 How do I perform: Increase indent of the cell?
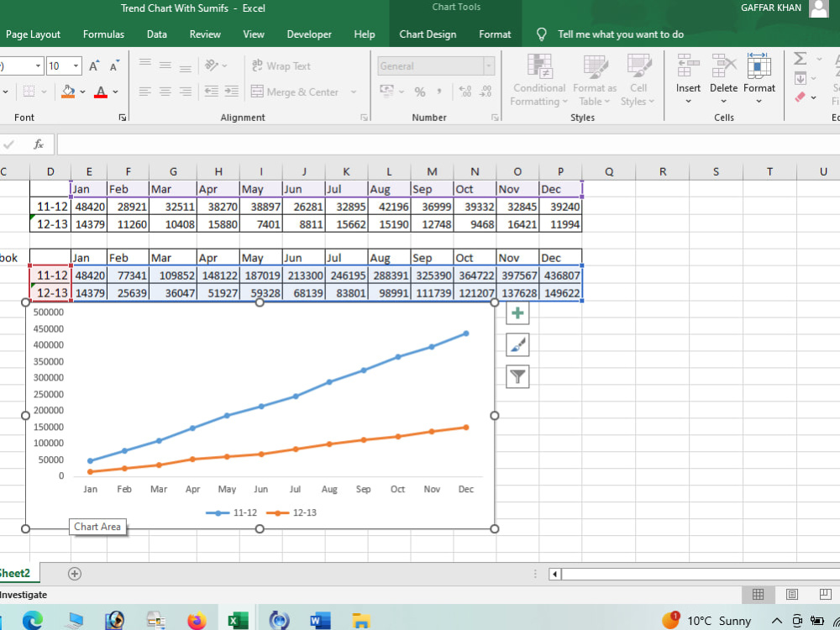pos(232,92)
